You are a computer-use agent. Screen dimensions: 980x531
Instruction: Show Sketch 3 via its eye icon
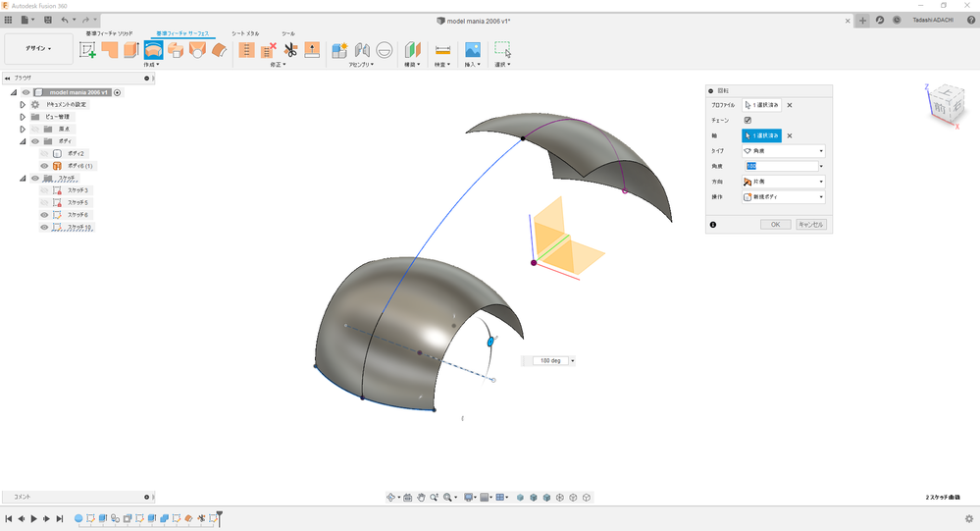coord(44,190)
